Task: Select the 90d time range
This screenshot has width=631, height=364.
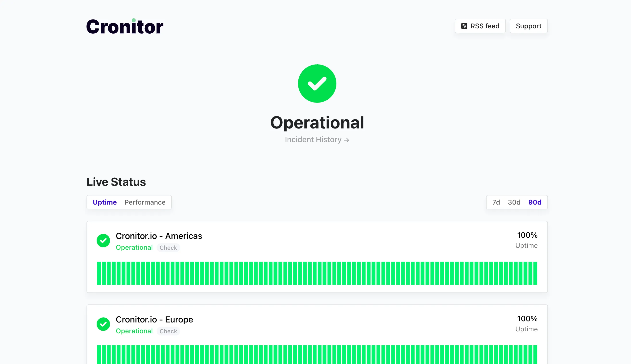Action: tap(535, 202)
